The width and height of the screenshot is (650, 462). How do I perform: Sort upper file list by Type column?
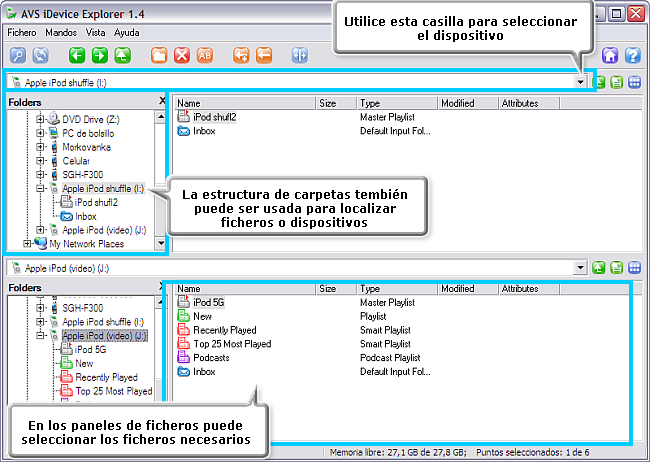pyautogui.click(x=397, y=103)
